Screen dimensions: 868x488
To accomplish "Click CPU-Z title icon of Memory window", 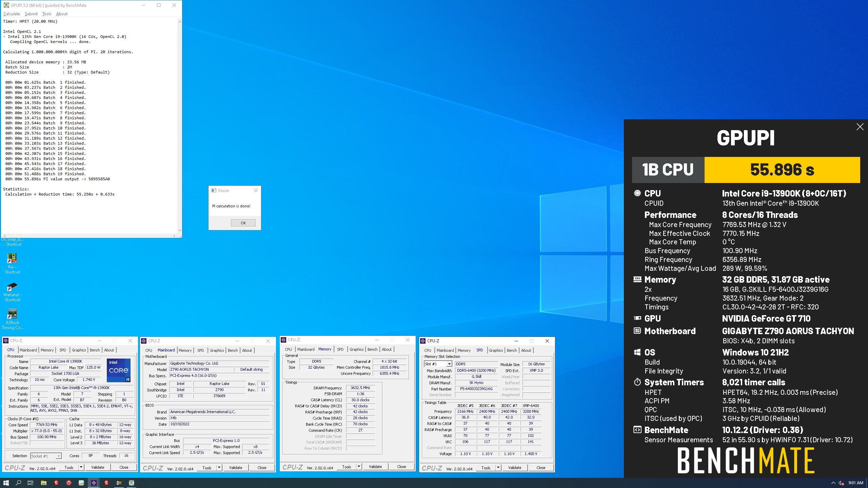I will pyautogui.click(x=283, y=340).
